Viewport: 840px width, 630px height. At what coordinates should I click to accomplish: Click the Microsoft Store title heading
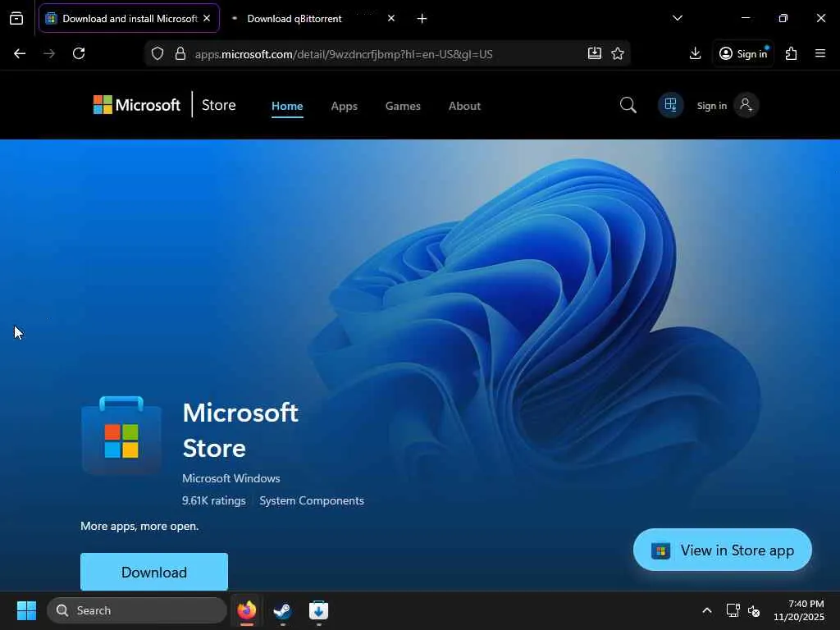click(240, 430)
